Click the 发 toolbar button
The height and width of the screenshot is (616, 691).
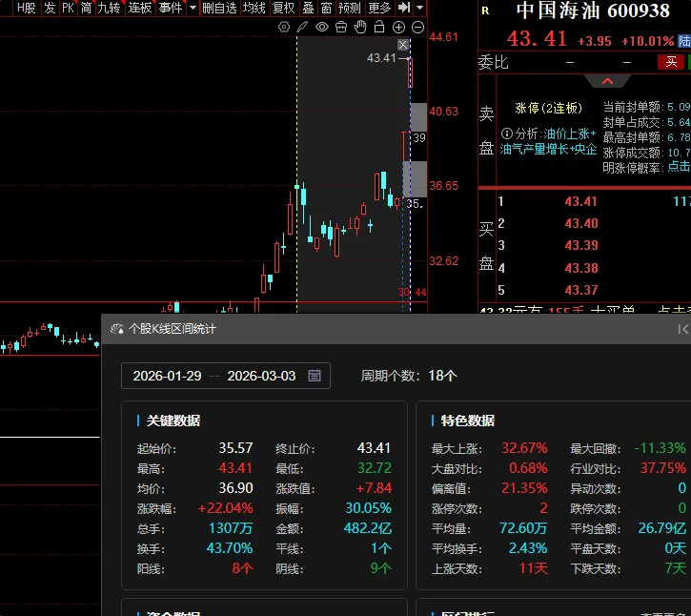(x=50, y=8)
